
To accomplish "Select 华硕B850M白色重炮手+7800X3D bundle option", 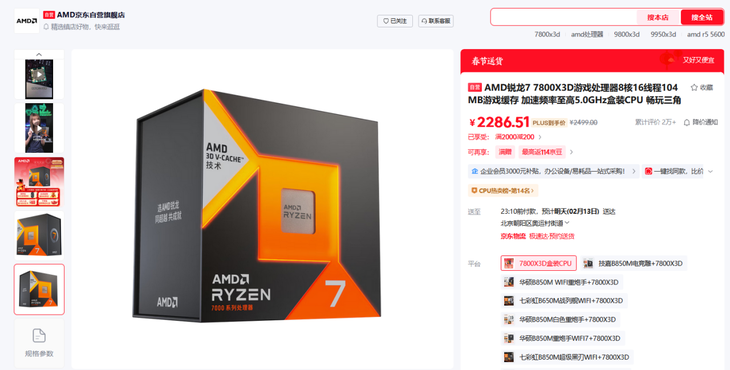I will click(561, 319).
